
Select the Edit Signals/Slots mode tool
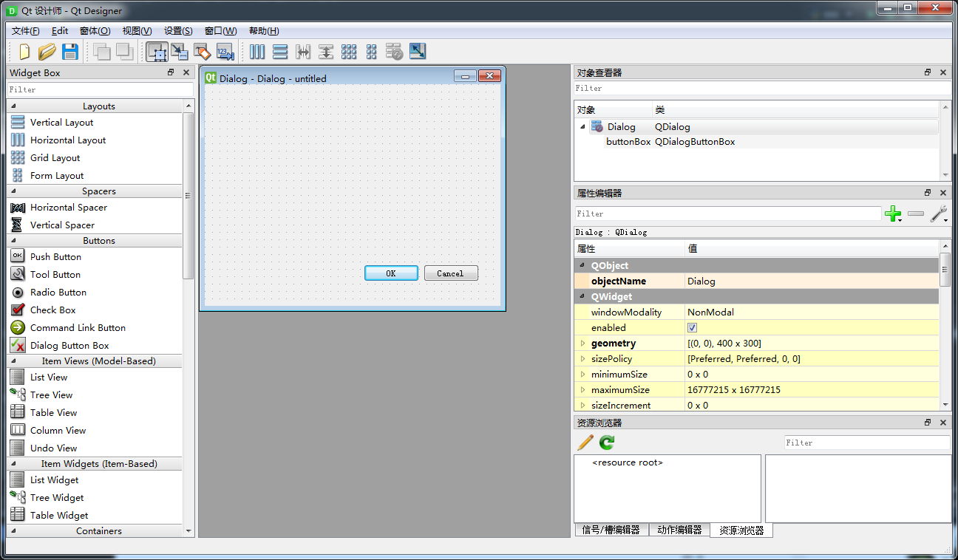(178, 52)
